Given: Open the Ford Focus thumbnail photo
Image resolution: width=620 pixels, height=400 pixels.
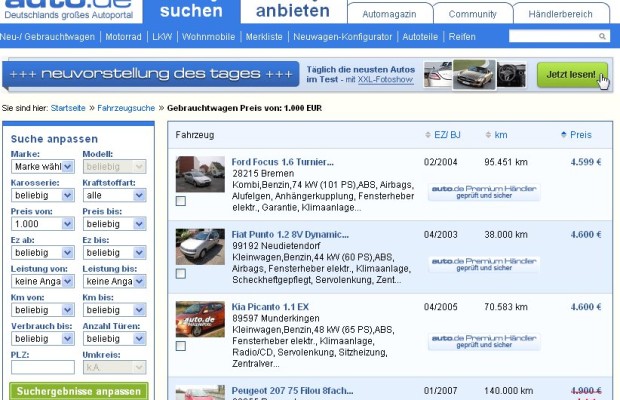Looking at the screenshot, I should 200,174.
